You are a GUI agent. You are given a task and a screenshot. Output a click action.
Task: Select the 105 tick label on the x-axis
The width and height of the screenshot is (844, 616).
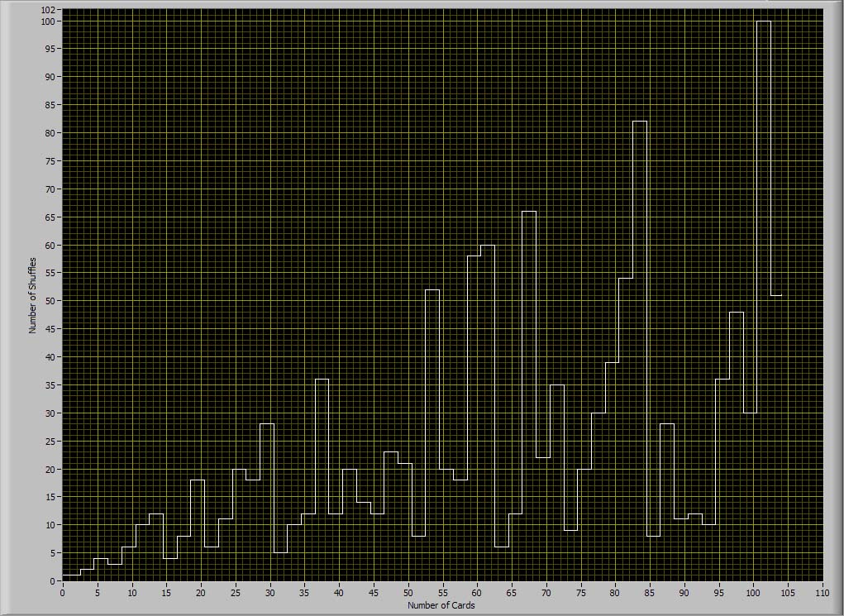click(x=788, y=592)
